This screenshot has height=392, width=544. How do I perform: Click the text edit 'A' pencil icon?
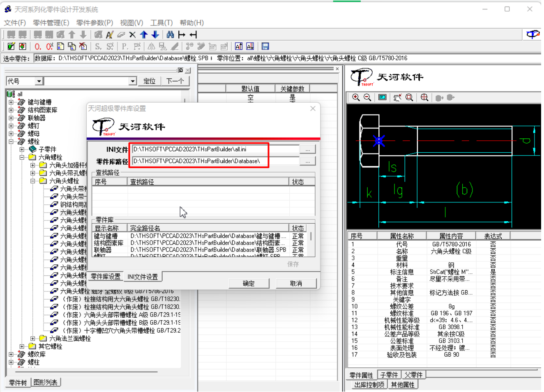[109, 35]
